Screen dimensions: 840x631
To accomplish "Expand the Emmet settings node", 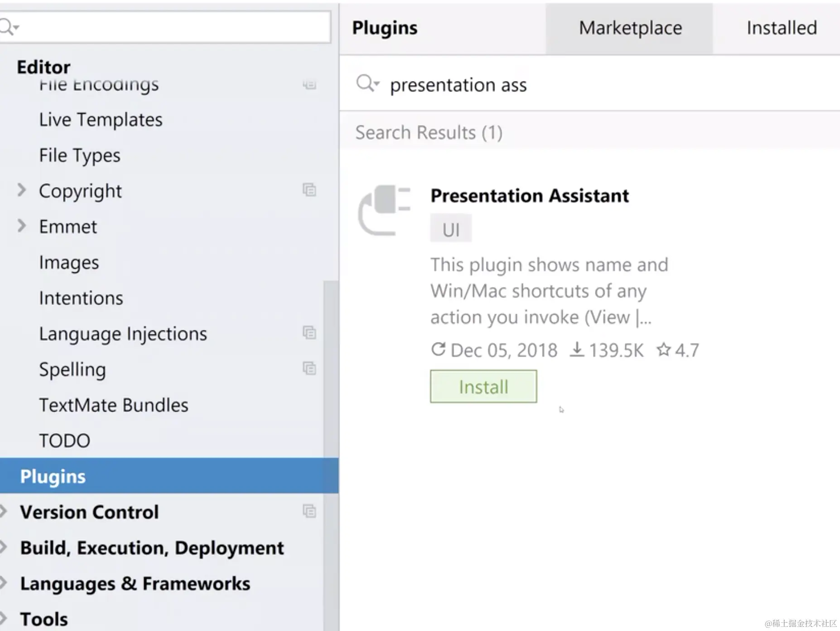I will point(21,226).
